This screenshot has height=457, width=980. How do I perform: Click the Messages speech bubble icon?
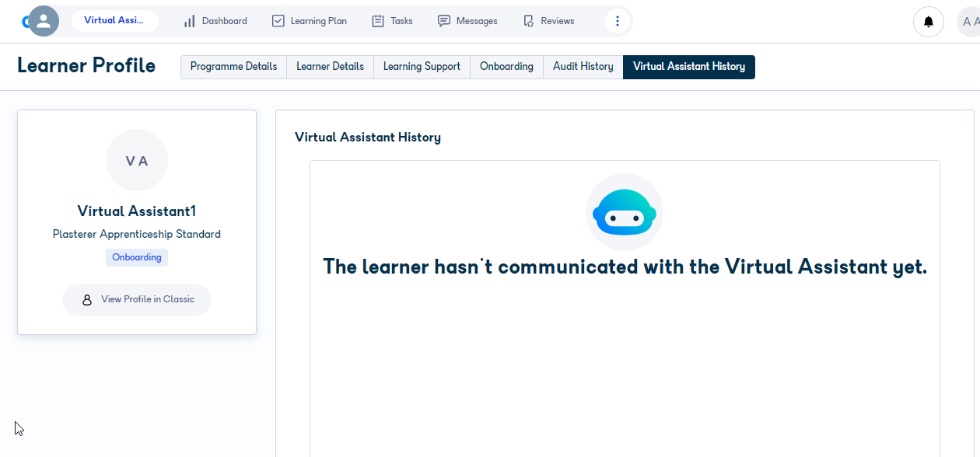tap(444, 21)
